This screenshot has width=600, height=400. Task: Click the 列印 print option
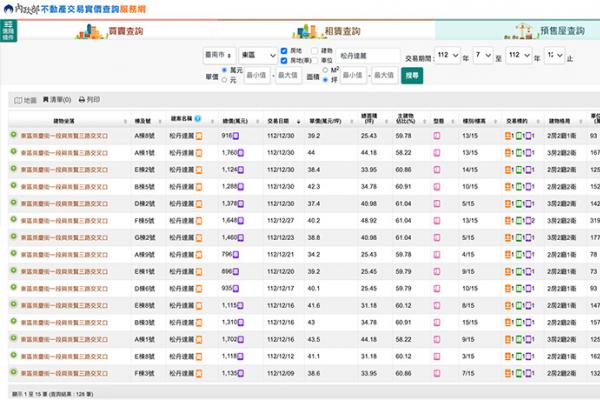pyautogui.click(x=89, y=100)
